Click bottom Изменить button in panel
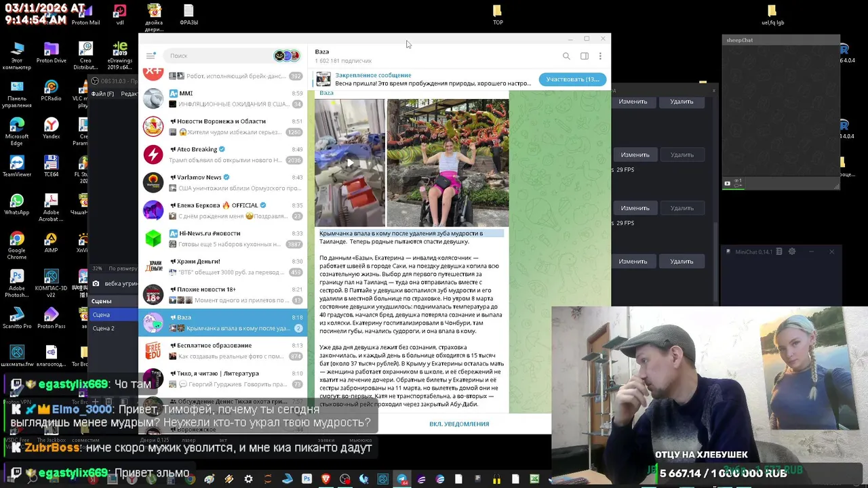This screenshot has height=488, width=868. point(633,262)
